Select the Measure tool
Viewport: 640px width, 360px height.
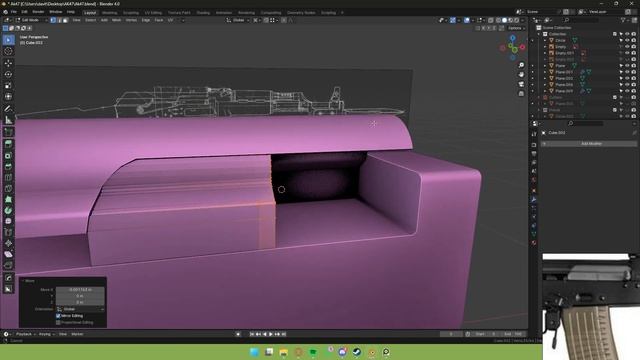click(x=8, y=120)
